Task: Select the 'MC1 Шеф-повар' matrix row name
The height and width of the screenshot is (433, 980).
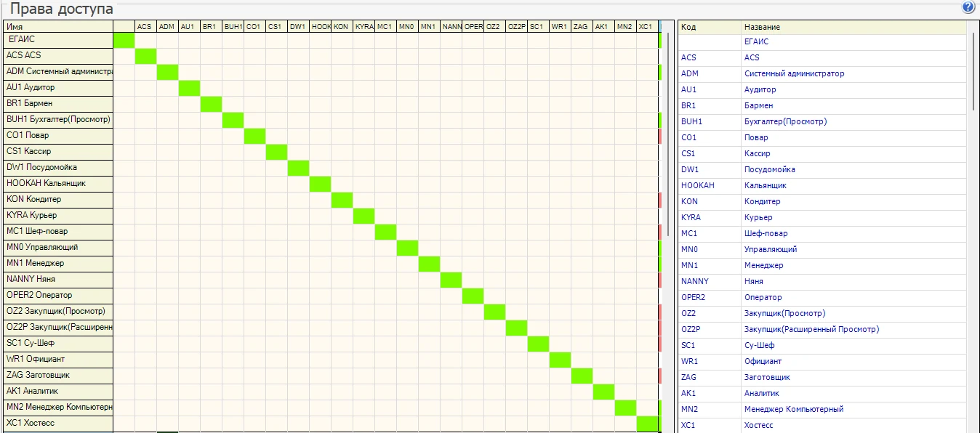Action: point(58,232)
